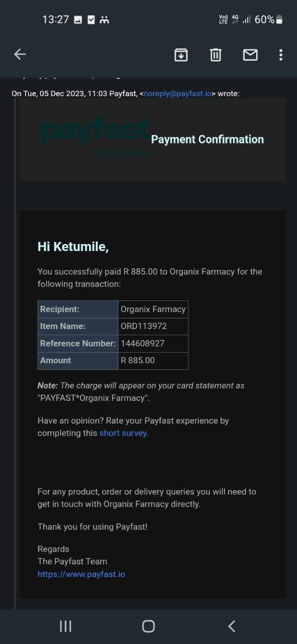Open the three-dot overflow menu
This screenshot has width=297, height=644.
pyautogui.click(x=280, y=54)
